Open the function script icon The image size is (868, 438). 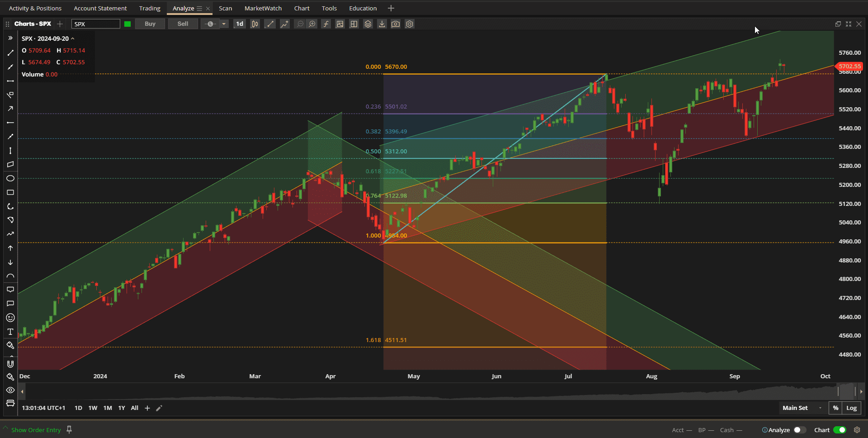326,24
